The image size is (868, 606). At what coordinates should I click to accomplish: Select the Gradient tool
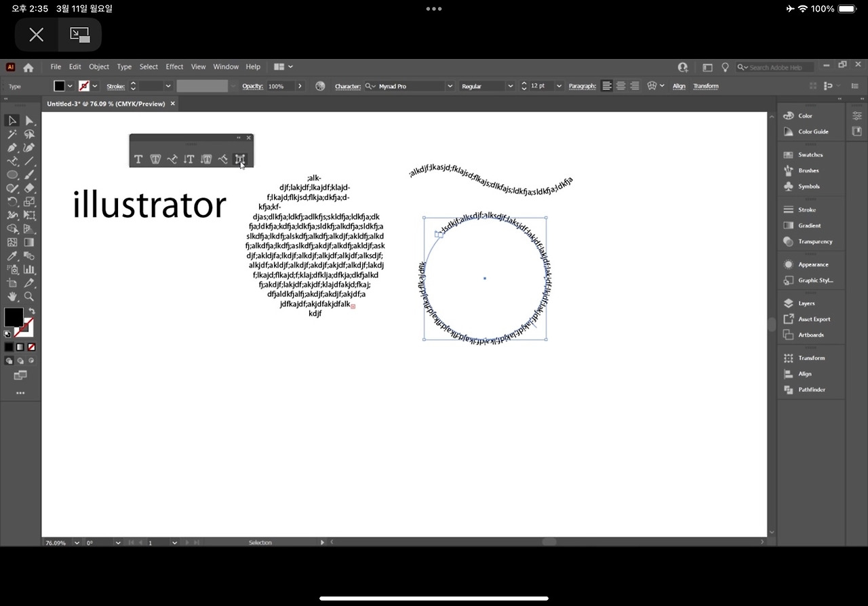[x=29, y=243]
